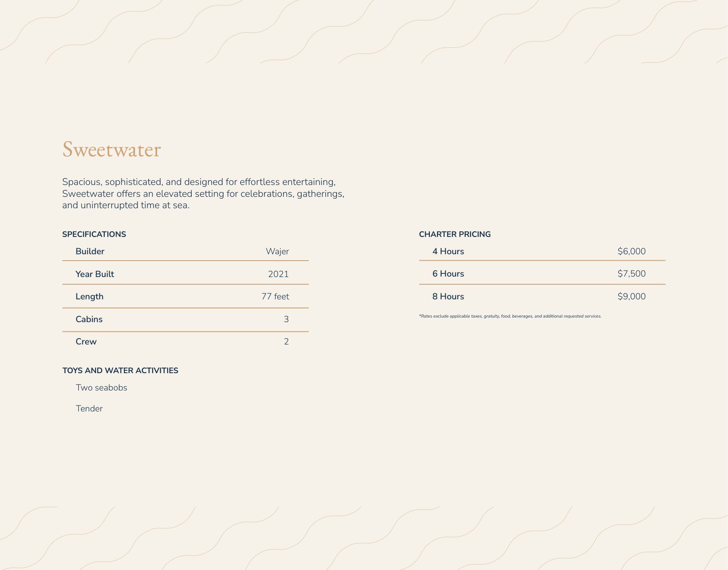
Task: Click the rates exclusion footnote text
Action: [510, 316]
